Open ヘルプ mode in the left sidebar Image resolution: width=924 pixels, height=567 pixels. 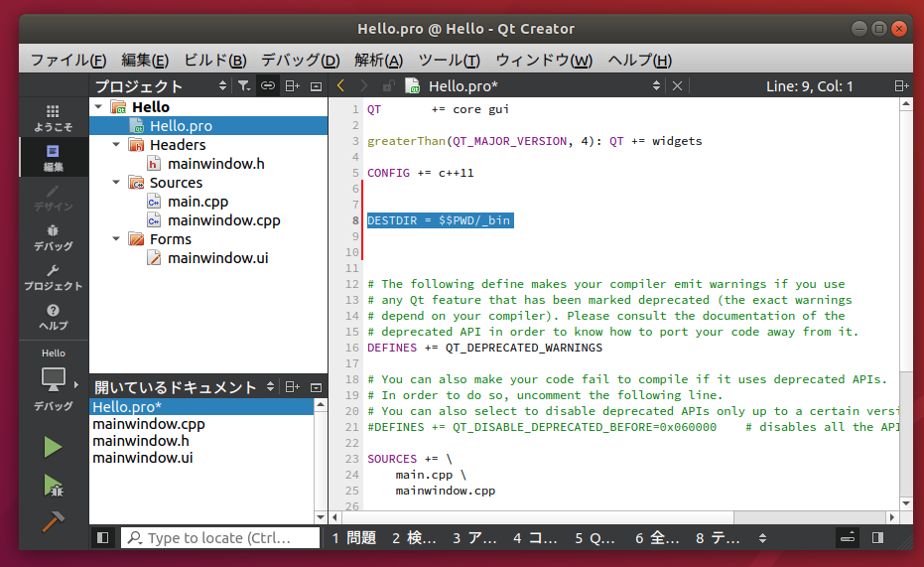pyautogui.click(x=53, y=316)
